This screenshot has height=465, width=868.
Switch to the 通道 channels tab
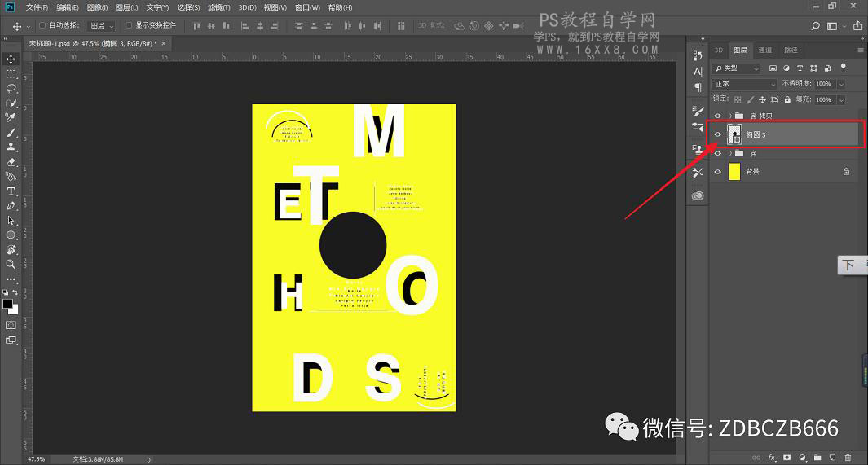pyautogui.click(x=765, y=50)
